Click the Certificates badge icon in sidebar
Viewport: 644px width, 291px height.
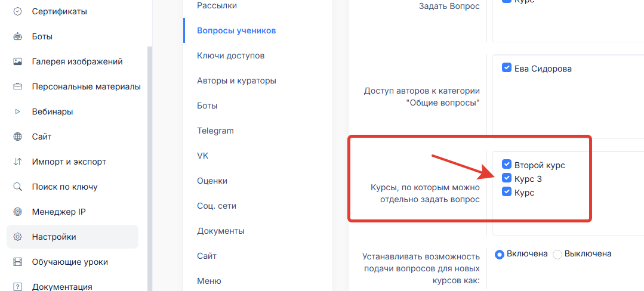click(x=18, y=11)
